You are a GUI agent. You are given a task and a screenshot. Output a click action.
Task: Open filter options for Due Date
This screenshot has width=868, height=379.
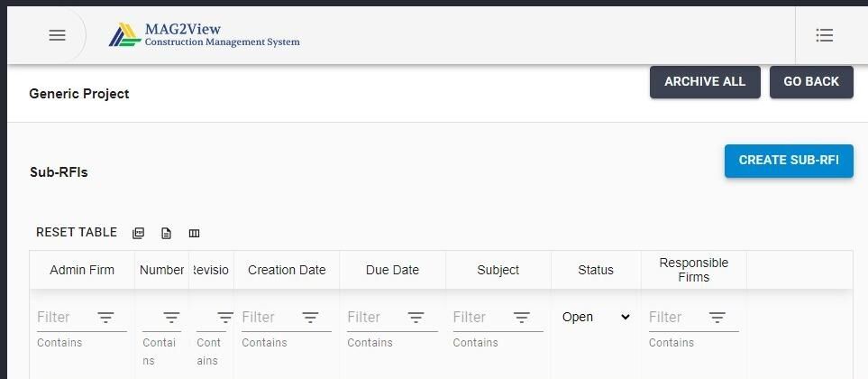point(416,317)
